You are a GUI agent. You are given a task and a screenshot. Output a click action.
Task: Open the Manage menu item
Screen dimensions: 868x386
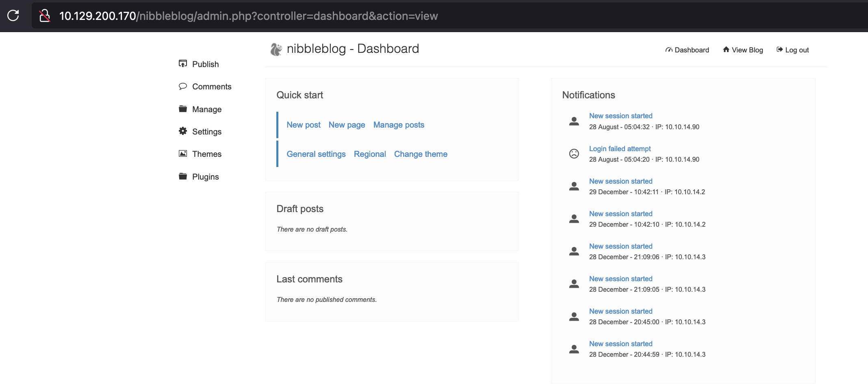(x=207, y=109)
